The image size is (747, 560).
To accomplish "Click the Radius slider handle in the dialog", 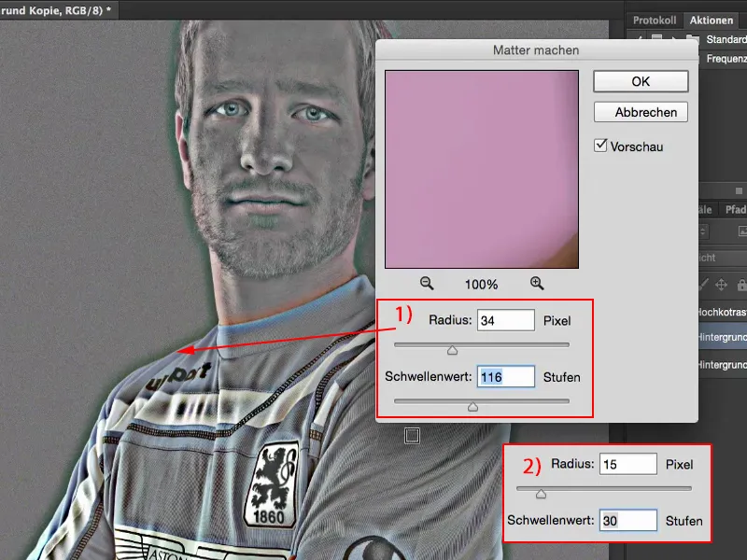I will (452, 351).
